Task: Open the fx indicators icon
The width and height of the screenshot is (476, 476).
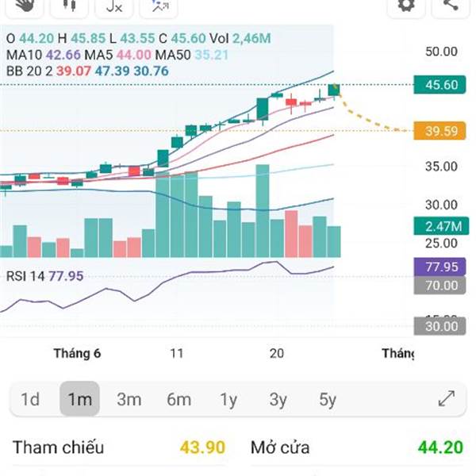Action: [x=113, y=6]
